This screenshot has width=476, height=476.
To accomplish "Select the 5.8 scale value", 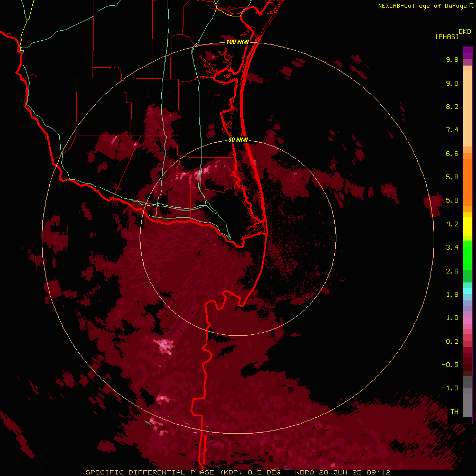I will coord(452,177).
